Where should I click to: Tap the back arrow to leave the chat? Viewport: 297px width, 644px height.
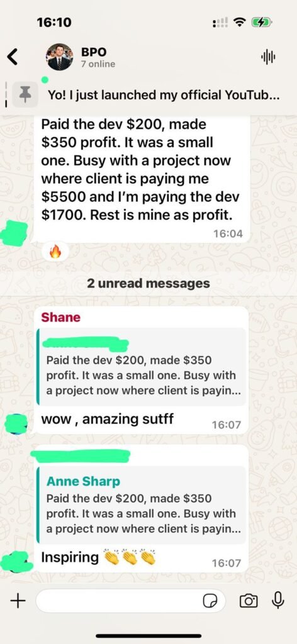[x=13, y=57]
